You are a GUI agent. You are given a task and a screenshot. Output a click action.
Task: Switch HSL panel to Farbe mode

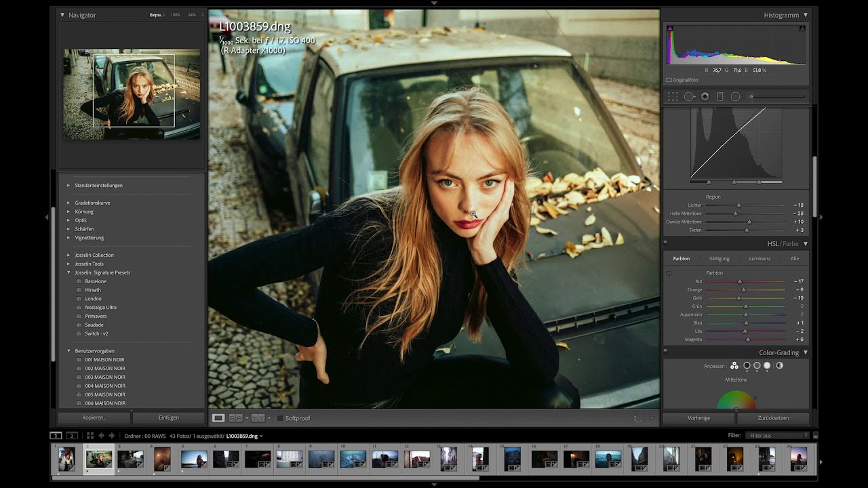(791, 243)
